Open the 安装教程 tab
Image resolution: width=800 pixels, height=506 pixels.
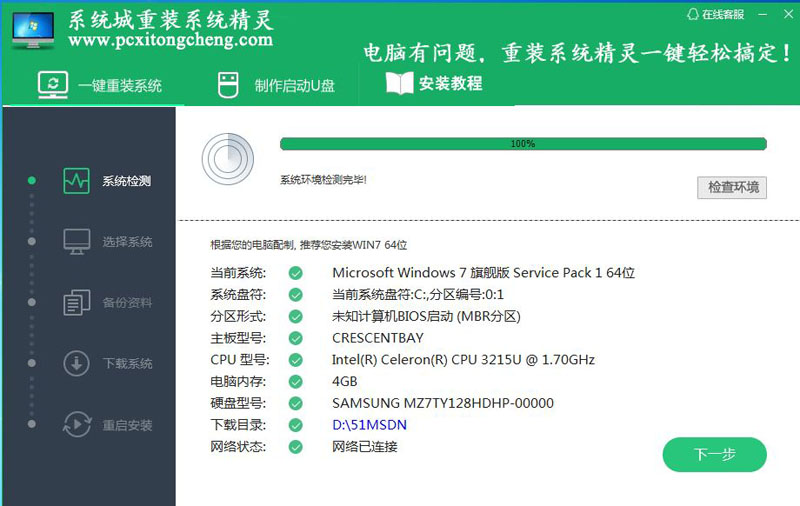(x=434, y=84)
